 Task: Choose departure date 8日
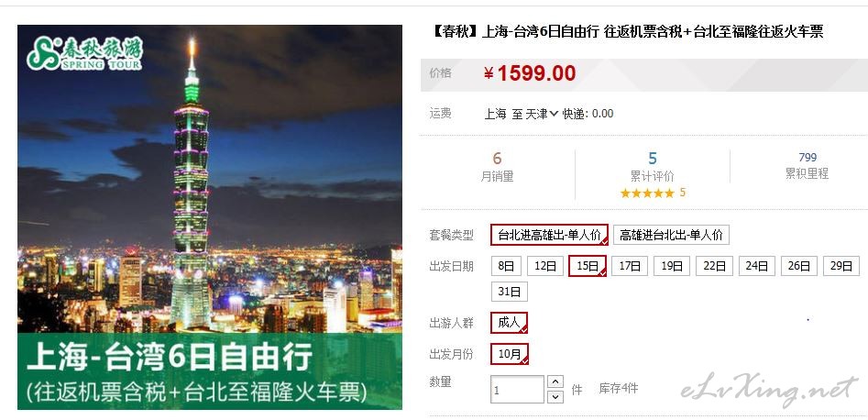506,266
